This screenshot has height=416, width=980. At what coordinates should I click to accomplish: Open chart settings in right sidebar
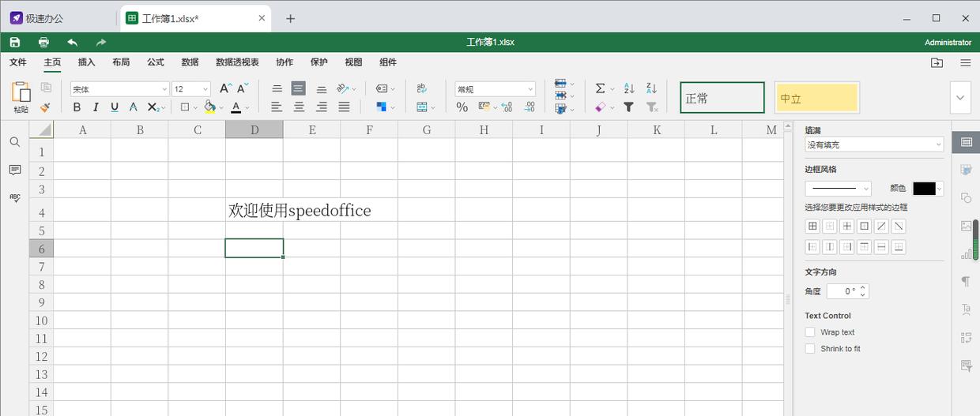click(966, 253)
